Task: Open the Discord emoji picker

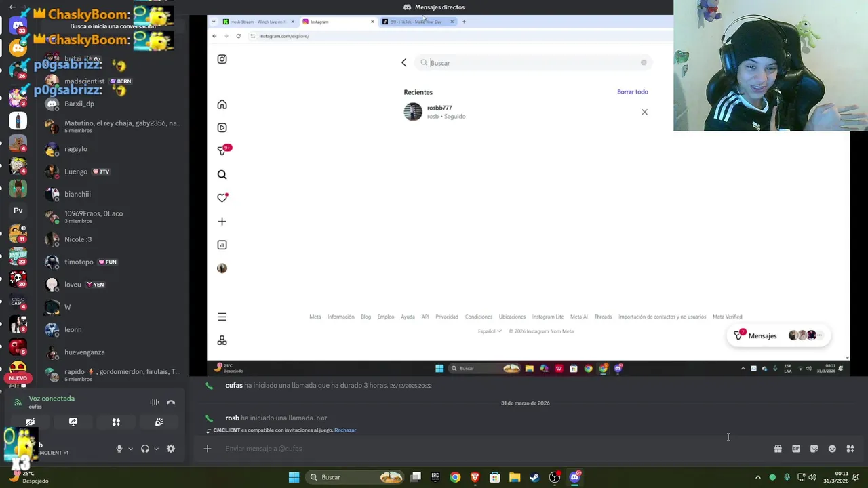Action: (832, 449)
